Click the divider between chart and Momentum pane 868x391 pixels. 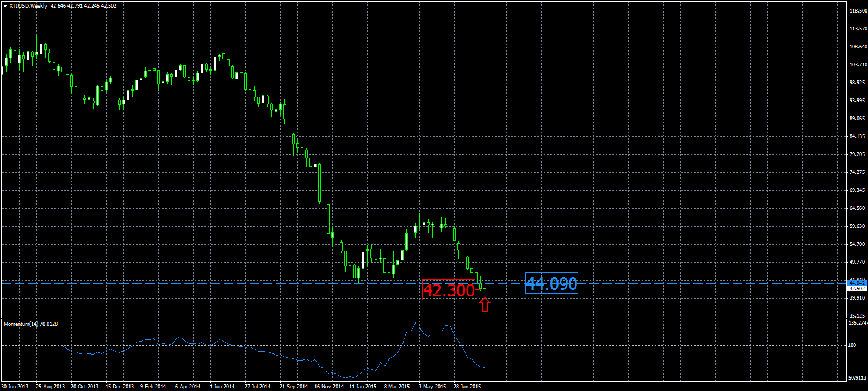[x=424, y=318]
